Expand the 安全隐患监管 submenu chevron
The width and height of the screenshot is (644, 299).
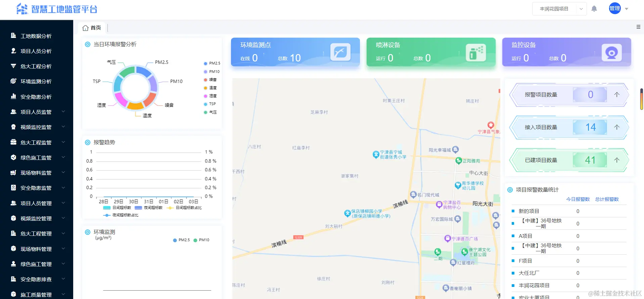tap(63, 187)
